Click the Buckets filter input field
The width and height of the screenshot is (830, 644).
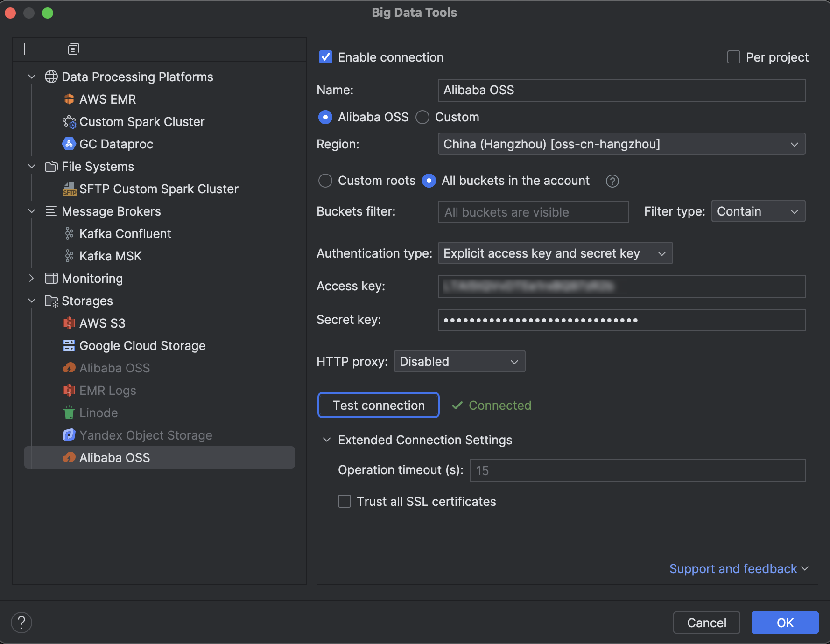tap(533, 212)
